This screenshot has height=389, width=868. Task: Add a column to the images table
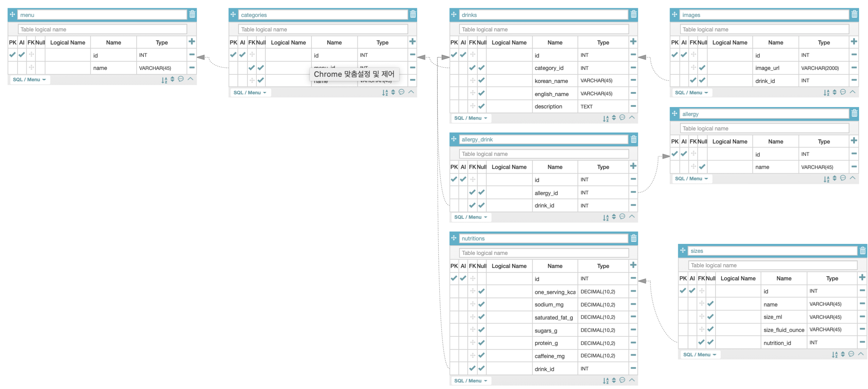click(854, 42)
